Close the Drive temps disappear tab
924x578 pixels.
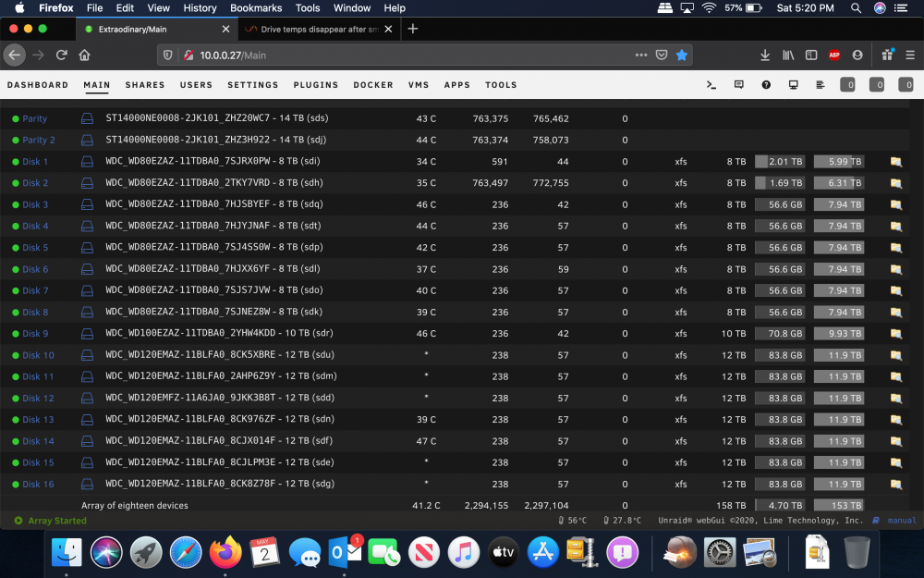pos(388,29)
